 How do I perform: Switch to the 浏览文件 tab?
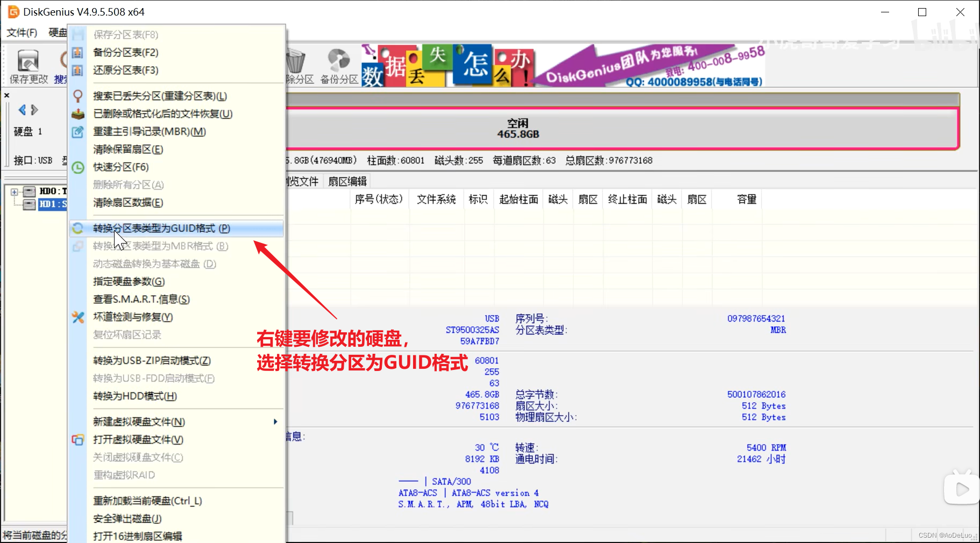(303, 181)
